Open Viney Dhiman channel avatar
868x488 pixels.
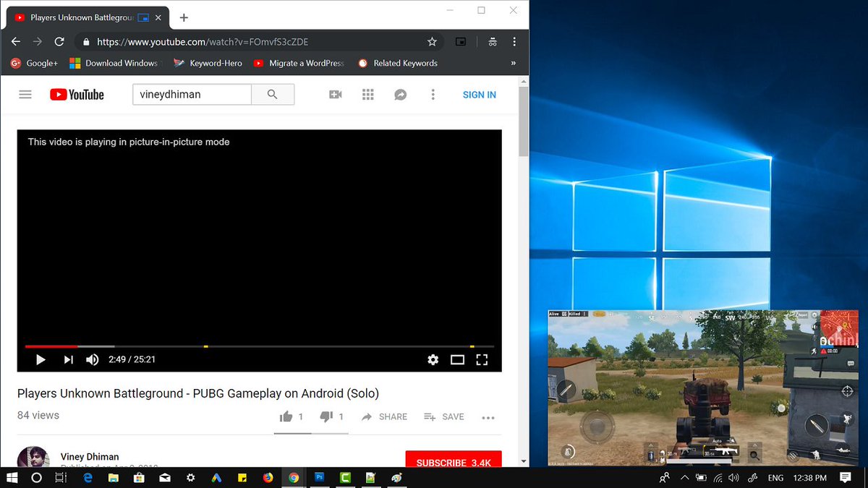pyautogui.click(x=33, y=458)
